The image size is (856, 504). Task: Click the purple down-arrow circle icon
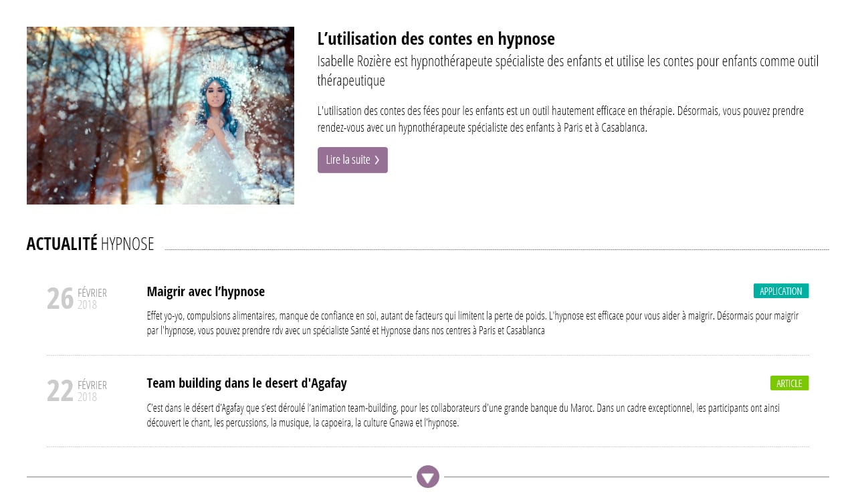pyautogui.click(x=428, y=477)
